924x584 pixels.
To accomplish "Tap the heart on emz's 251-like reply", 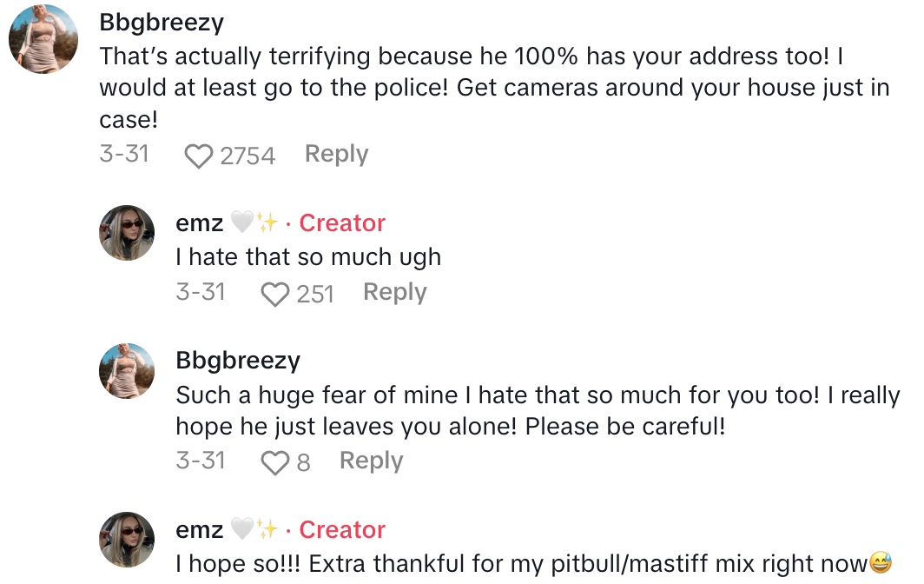I will (x=275, y=295).
